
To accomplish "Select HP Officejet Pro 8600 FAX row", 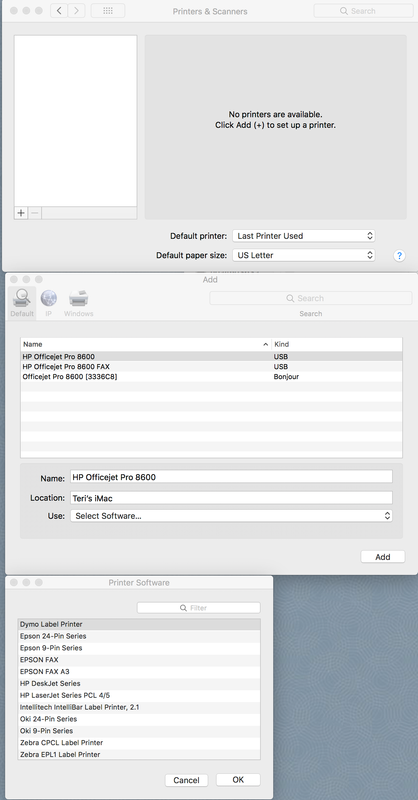I will (x=211, y=366).
